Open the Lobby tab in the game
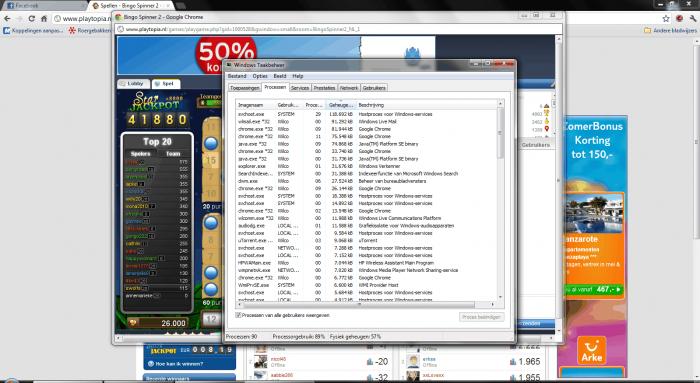700x383 pixels. click(x=133, y=83)
